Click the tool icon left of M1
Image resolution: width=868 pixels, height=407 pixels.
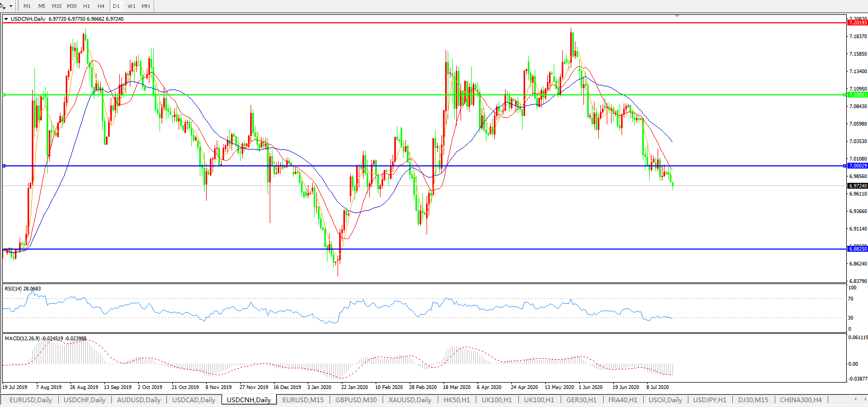pos(3,6)
